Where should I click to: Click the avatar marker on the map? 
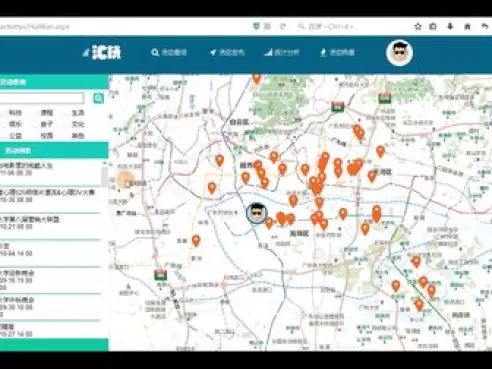(x=256, y=213)
